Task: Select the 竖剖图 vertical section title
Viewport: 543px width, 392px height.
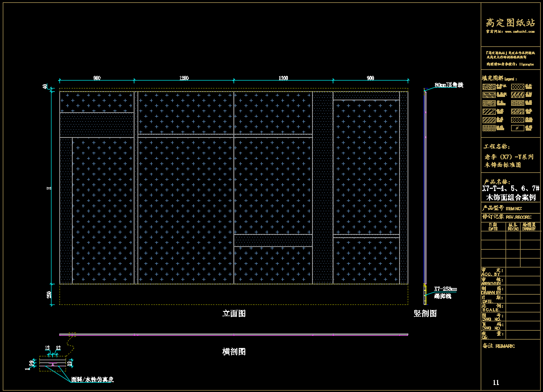Action: 425,314
